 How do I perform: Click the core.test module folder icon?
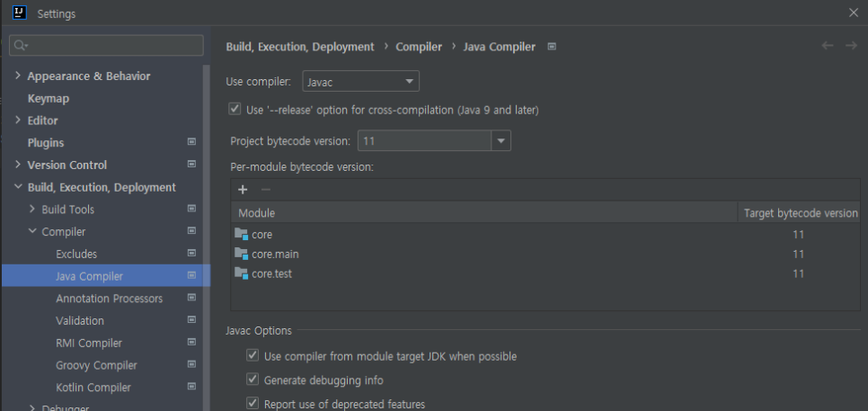tap(241, 273)
